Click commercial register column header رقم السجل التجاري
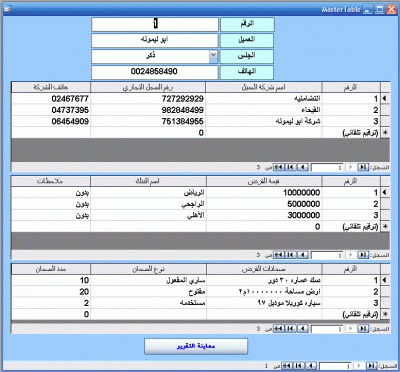The image size is (400, 372). pos(148,87)
